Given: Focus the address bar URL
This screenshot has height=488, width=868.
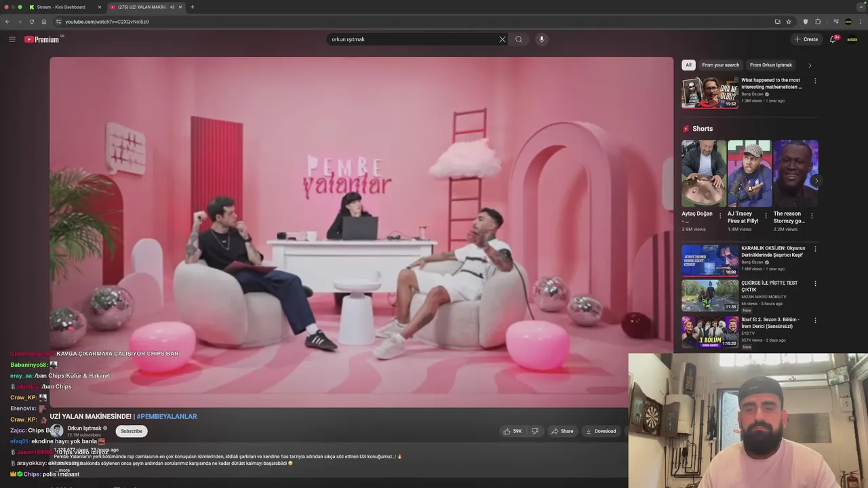Looking at the screenshot, I should coord(107,22).
